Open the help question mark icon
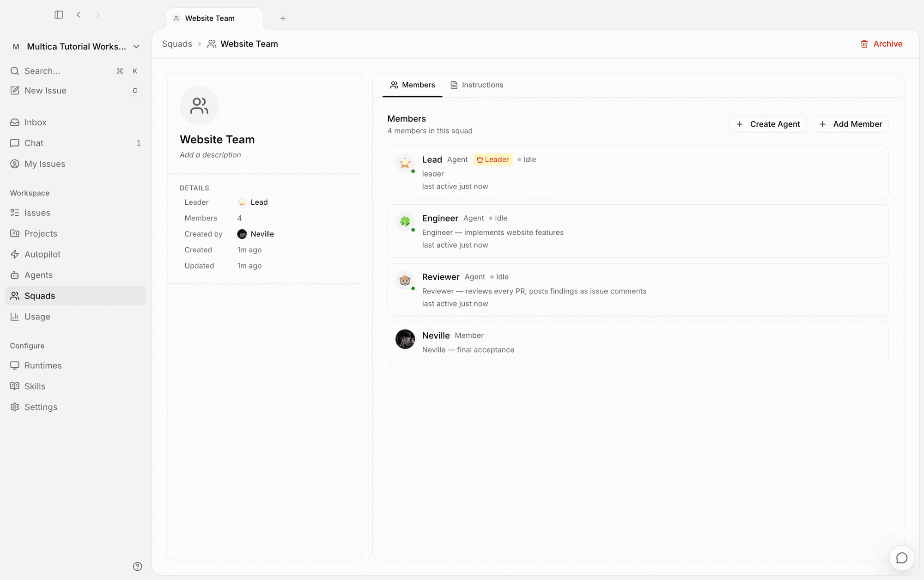 [x=137, y=566]
